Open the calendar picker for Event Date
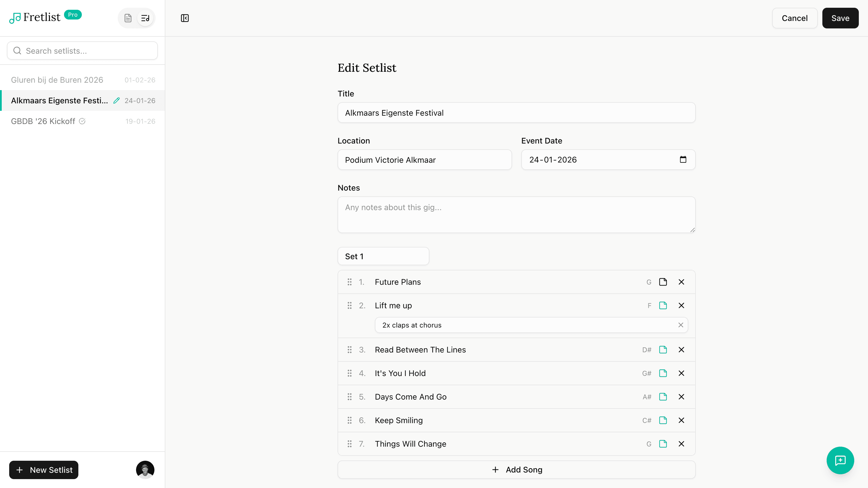Viewport: 868px width, 488px height. pyautogui.click(x=683, y=159)
